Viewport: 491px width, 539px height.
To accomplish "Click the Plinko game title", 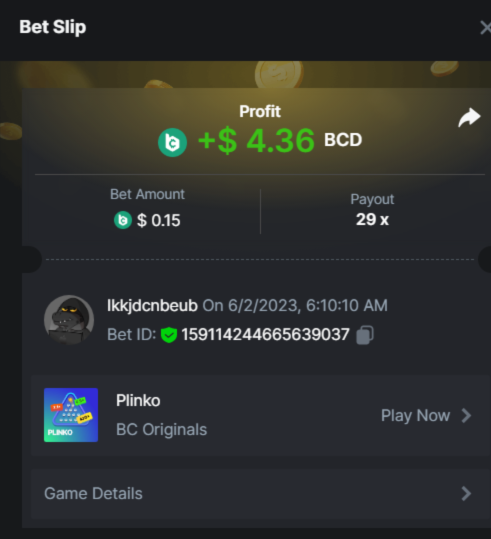I will coord(138,400).
